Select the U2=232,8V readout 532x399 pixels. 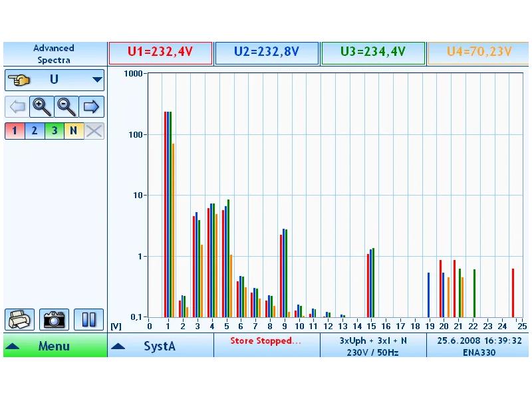[267, 53]
